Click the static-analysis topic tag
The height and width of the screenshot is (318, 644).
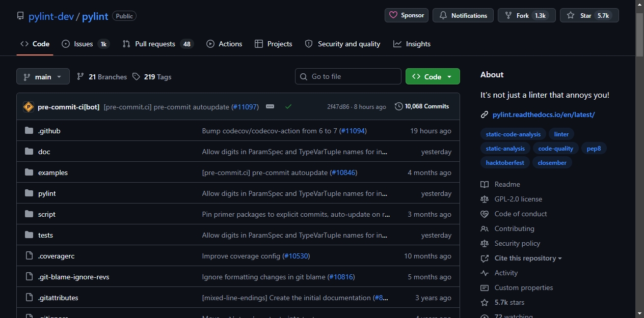click(505, 149)
